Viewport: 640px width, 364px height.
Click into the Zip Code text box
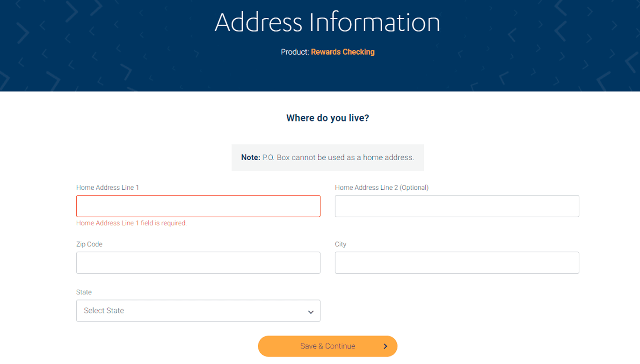tap(198, 263)
